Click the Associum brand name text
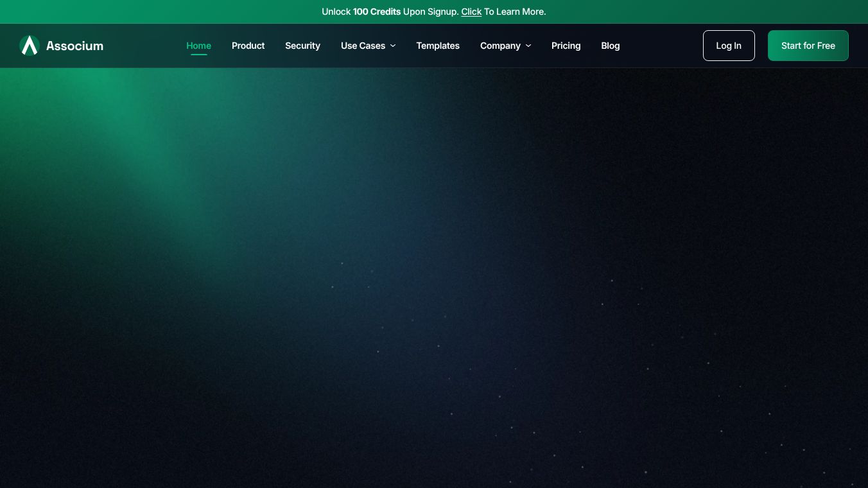This screenshot has width=868, height=488. point(74,46)
